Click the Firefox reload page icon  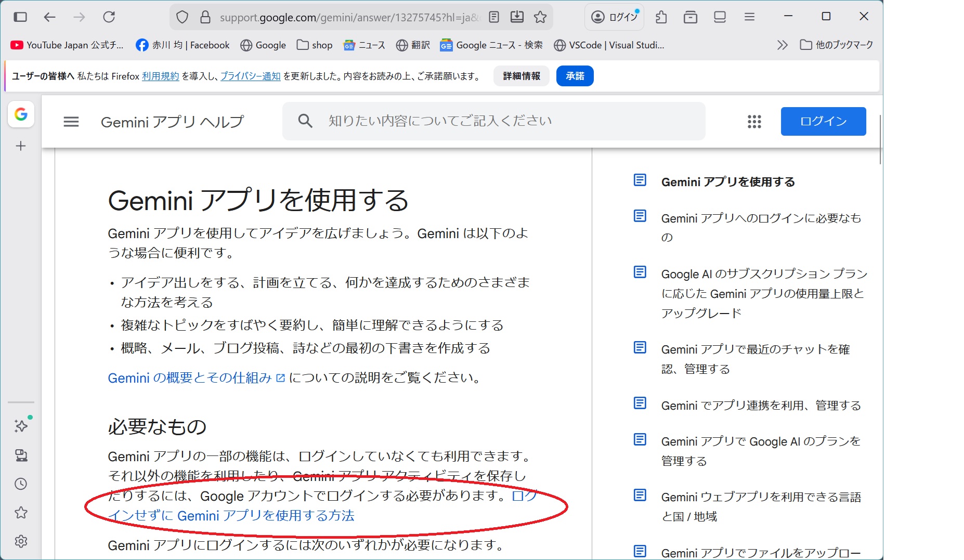pos(109,17)
